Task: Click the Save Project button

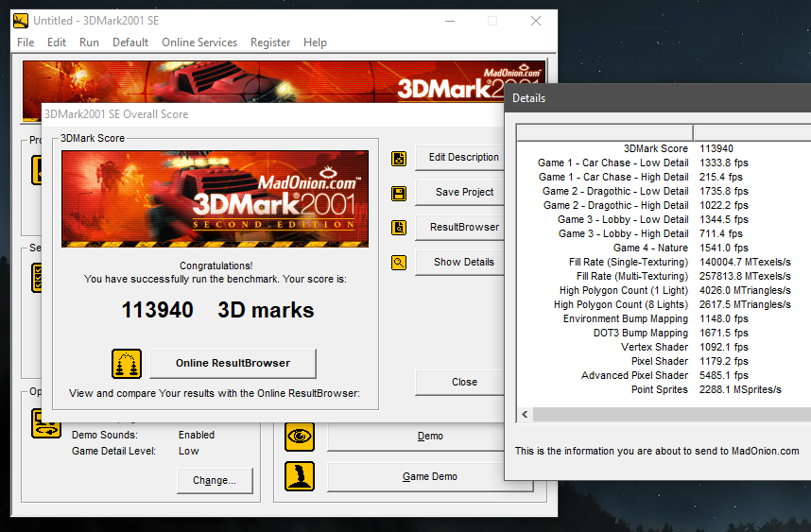Action: point(459,193)
